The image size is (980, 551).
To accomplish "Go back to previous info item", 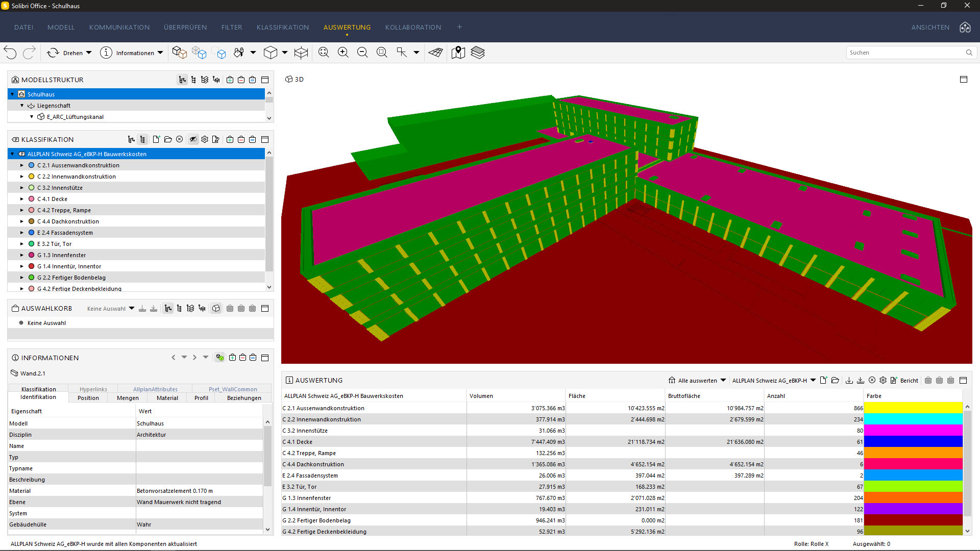I will [x=174, y=358].
